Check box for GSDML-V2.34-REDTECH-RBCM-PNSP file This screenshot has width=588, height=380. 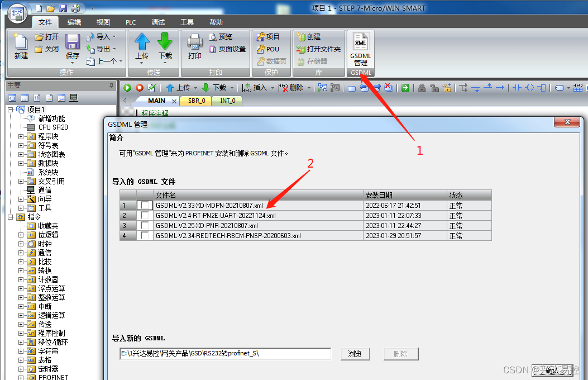coord(145,236)
